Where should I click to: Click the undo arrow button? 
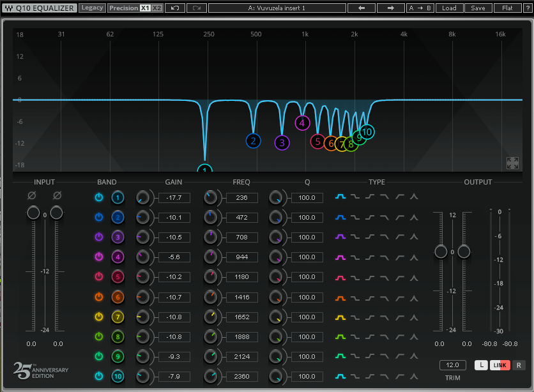pyautogui.click(x=175, y=8)
